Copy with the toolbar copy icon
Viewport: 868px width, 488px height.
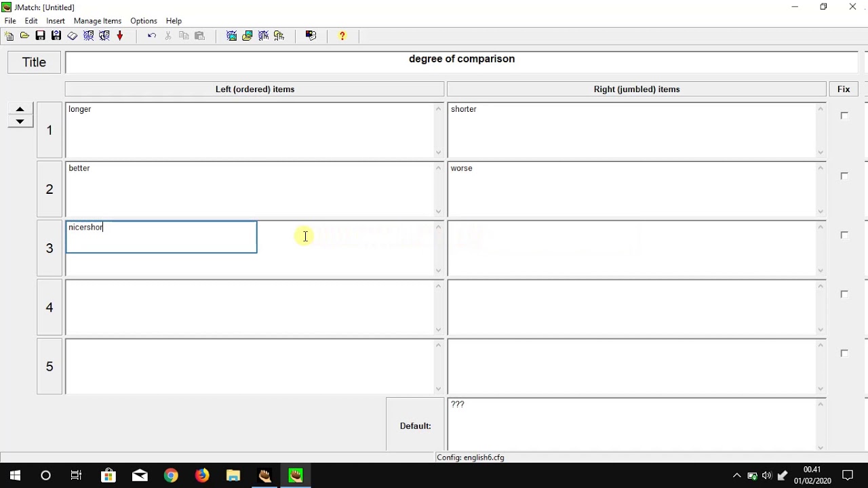pos(184,36)
